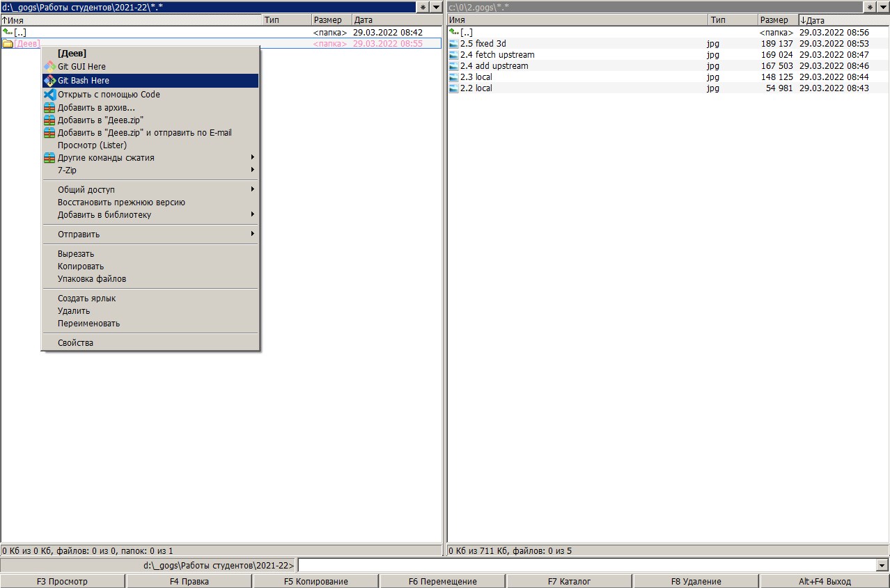The image size is (890, 588).
Task: Click into the command line input field
Action: click(585, 566)
